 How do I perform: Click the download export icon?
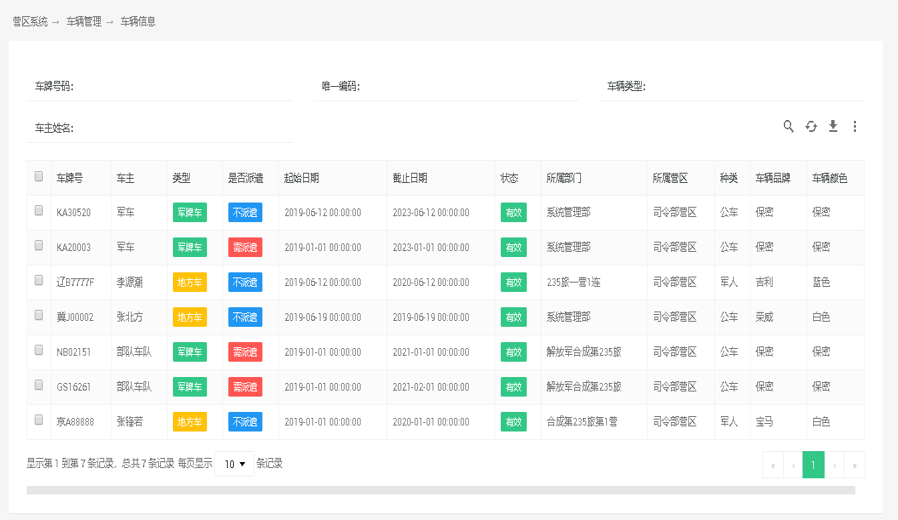(833, 126)
